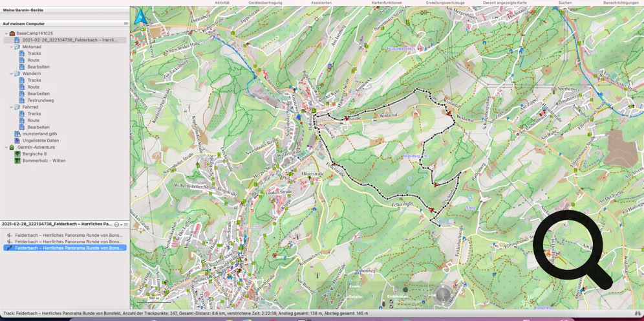Image resolution: width=644 pixels, height=321 pixels.
Task: Select the Bergische 8 adventure icon
Action: (17, 154)
